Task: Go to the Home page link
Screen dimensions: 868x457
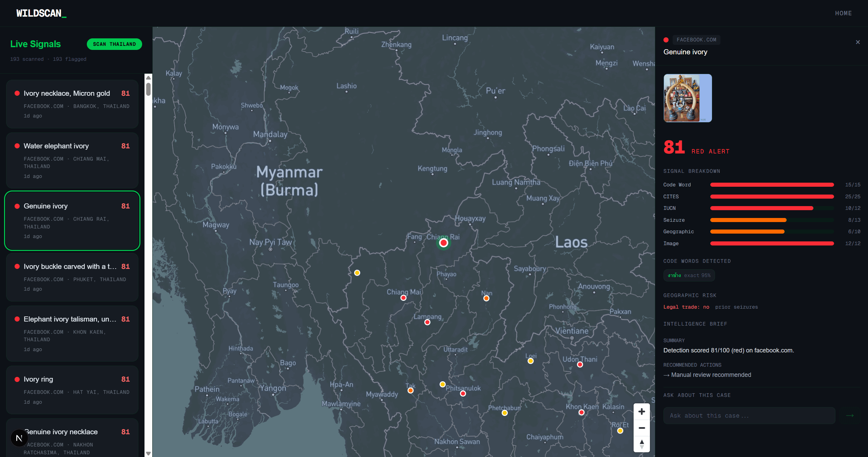Action: 843,13
